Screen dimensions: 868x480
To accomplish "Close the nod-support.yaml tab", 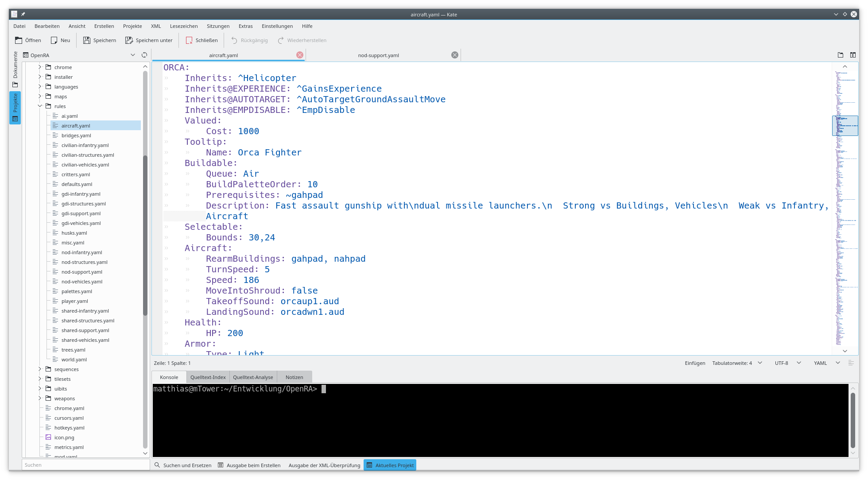I will point(455,55).
